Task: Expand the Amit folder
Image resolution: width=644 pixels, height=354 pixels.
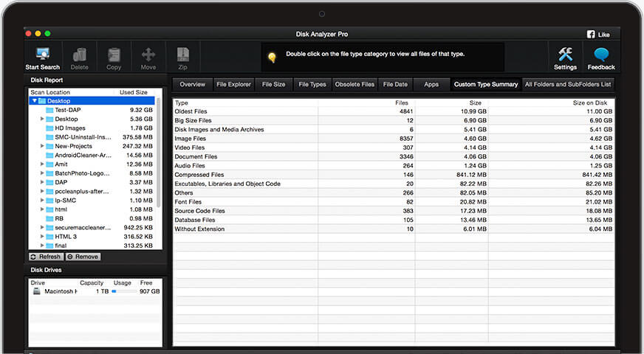Action: pyautogui.click(x=42, y=164)
